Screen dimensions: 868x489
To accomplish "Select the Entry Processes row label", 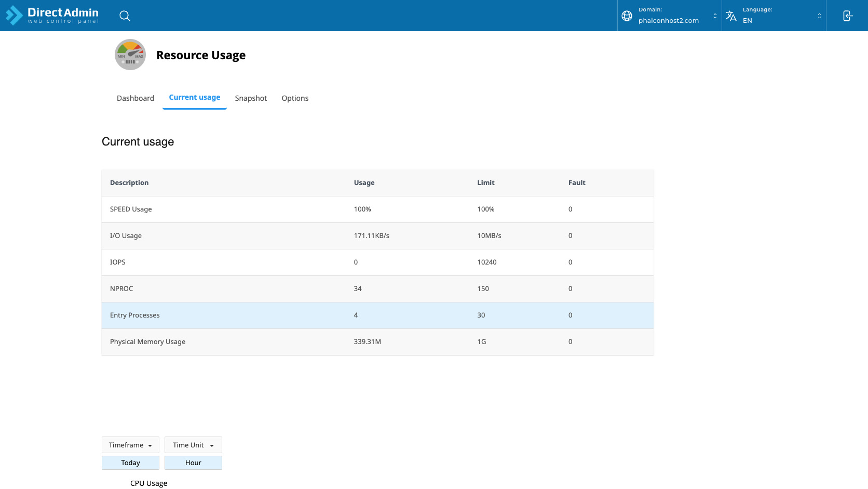I will pos(135,315).
